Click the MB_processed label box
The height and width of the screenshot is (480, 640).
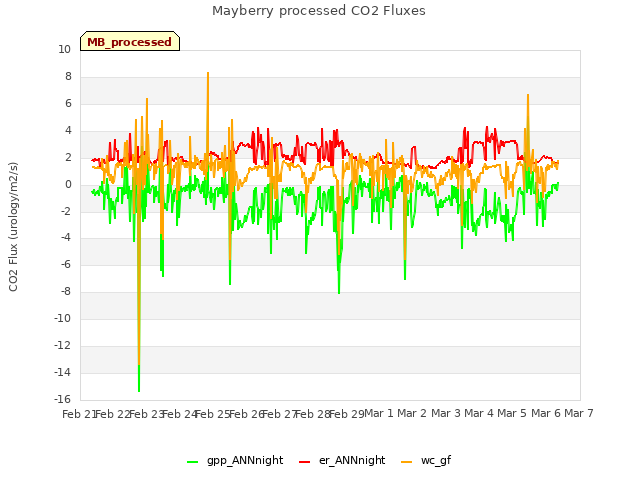point(130,41)
